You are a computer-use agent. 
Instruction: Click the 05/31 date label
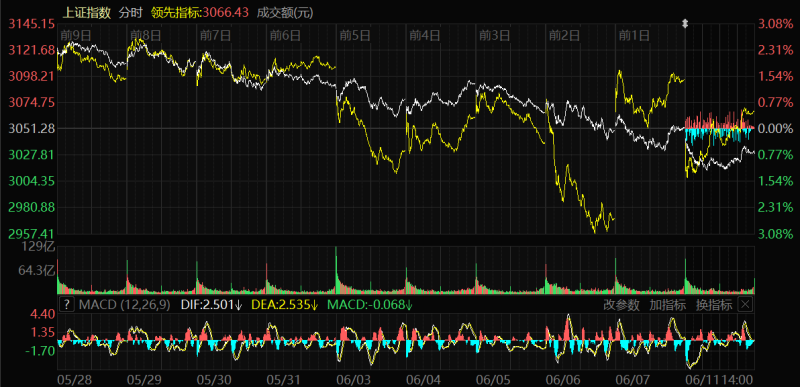pyautogui.click(x=284, y=379)
